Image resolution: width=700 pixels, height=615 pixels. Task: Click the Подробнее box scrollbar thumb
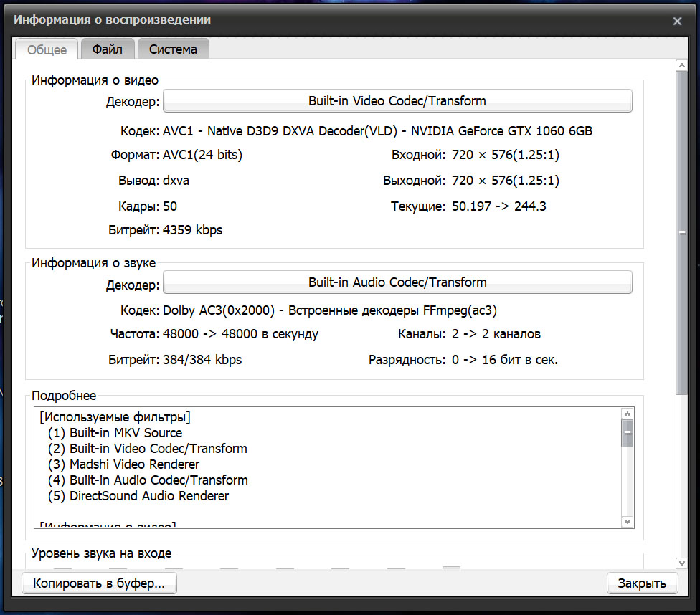[628, 433]
